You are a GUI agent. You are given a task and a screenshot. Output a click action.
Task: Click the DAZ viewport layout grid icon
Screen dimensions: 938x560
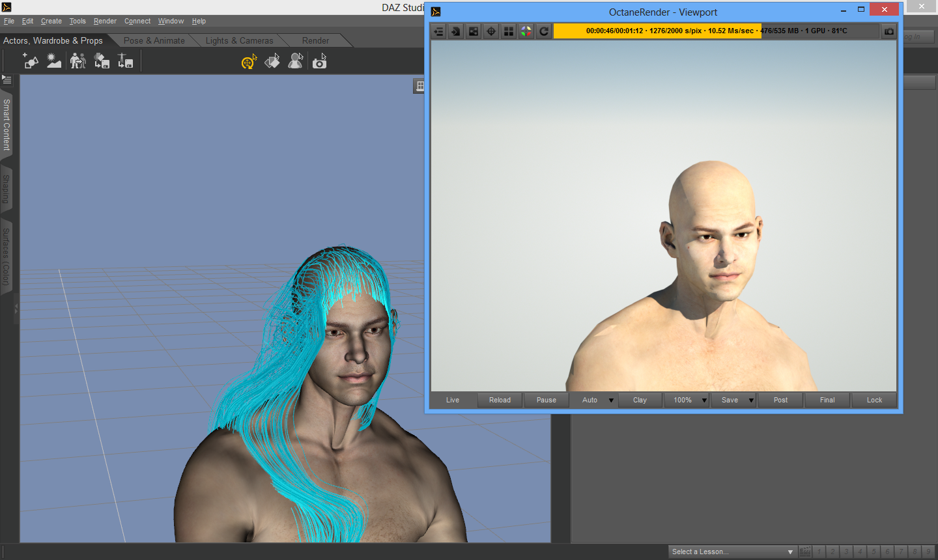pyautogui.click(x=419, y=86)
